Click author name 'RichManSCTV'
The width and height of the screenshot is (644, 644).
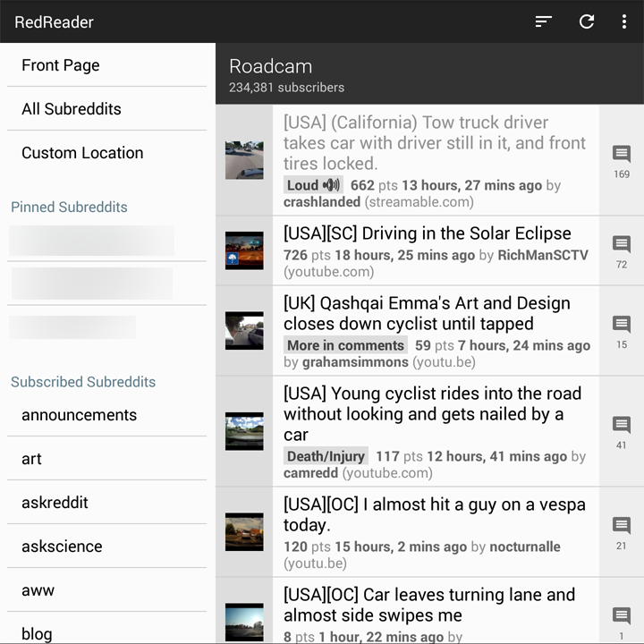click(543, 255)
